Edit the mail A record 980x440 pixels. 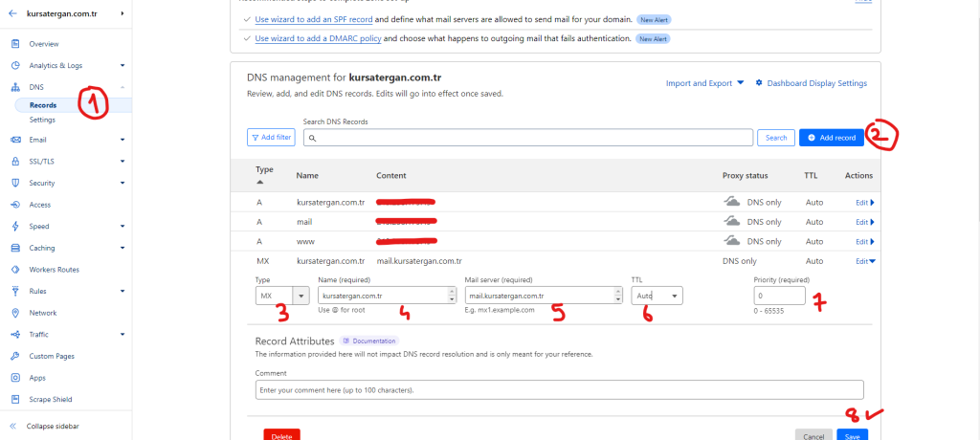865,222
